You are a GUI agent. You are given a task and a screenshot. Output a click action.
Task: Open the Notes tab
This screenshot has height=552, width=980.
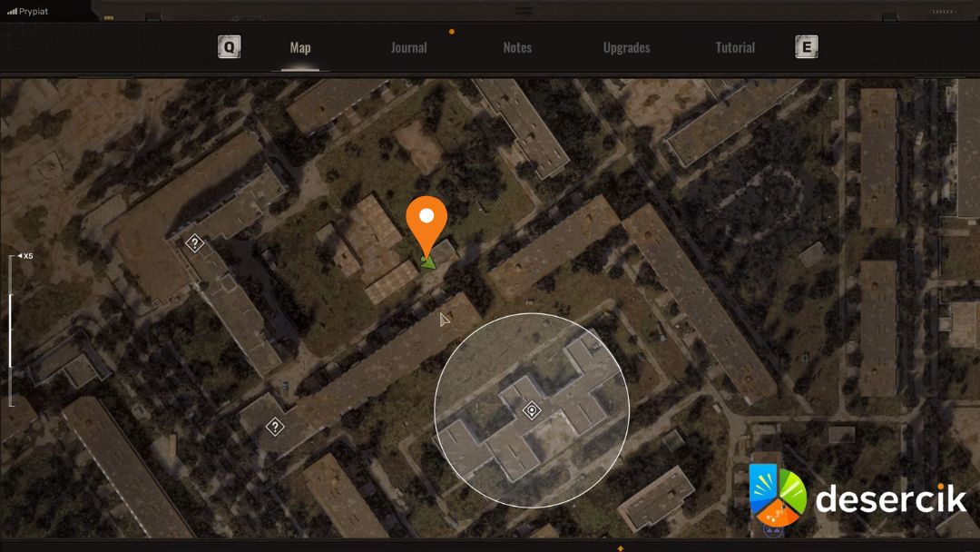[517, 48]
